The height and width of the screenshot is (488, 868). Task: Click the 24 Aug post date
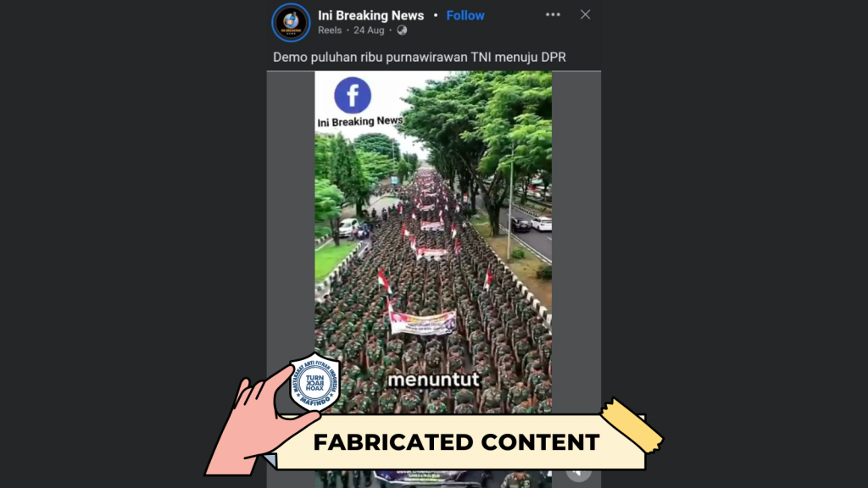(369, 30)
